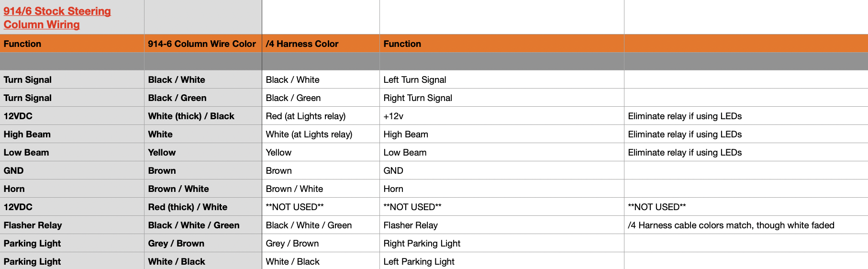The height and width of the screenshot is (269, 868).
Task: Open the 914/6 Stock Steering Column Wiring link
Action: pos(57,18)
